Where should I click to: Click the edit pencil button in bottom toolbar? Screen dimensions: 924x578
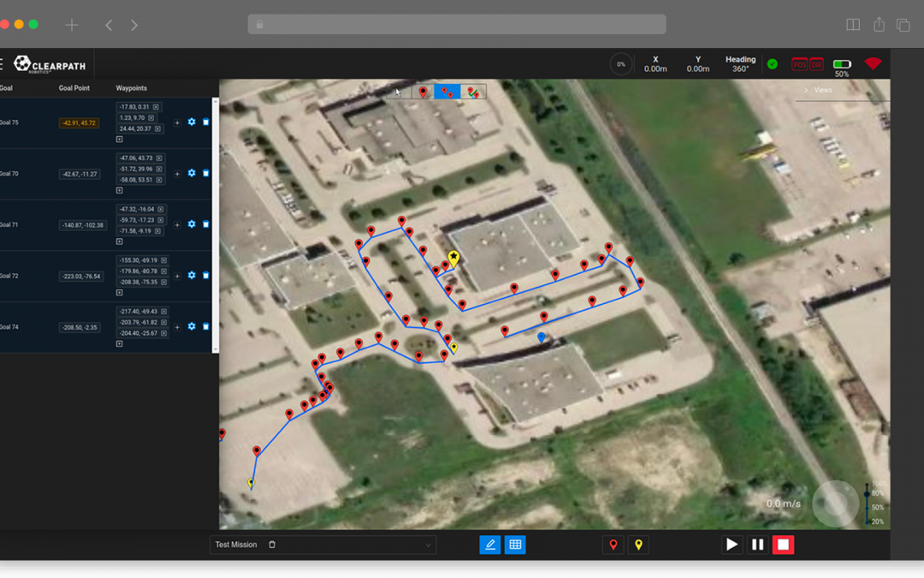click(x=490, y=545)
